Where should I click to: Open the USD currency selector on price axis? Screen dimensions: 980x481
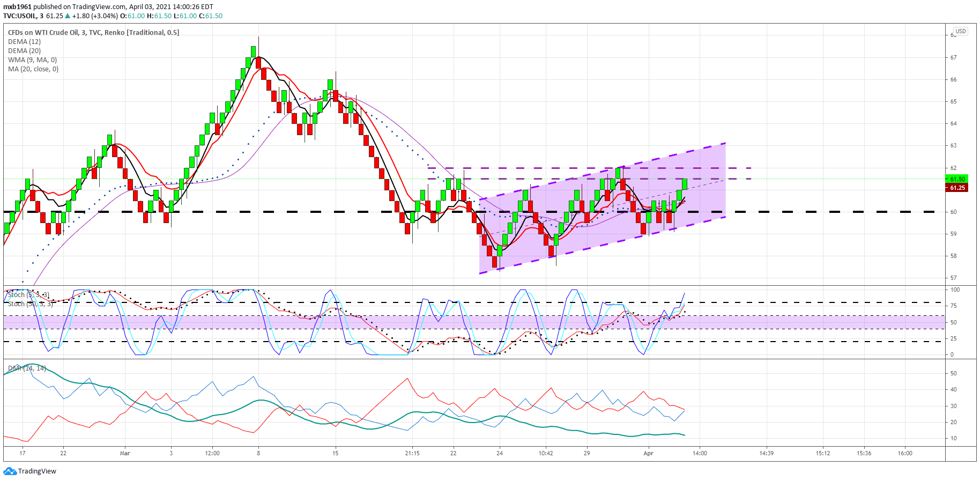960,31
